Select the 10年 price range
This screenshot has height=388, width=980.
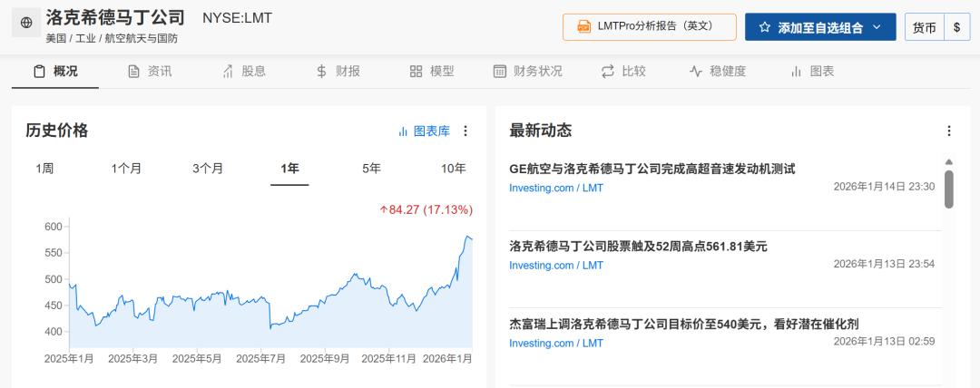click(x=453, y=168)
